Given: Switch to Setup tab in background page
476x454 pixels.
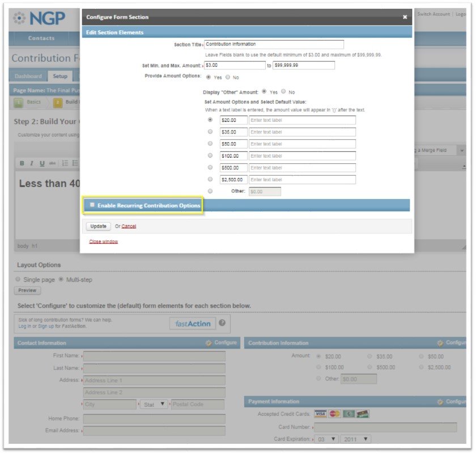Looking at the screenshot, I should click(60, 76).
